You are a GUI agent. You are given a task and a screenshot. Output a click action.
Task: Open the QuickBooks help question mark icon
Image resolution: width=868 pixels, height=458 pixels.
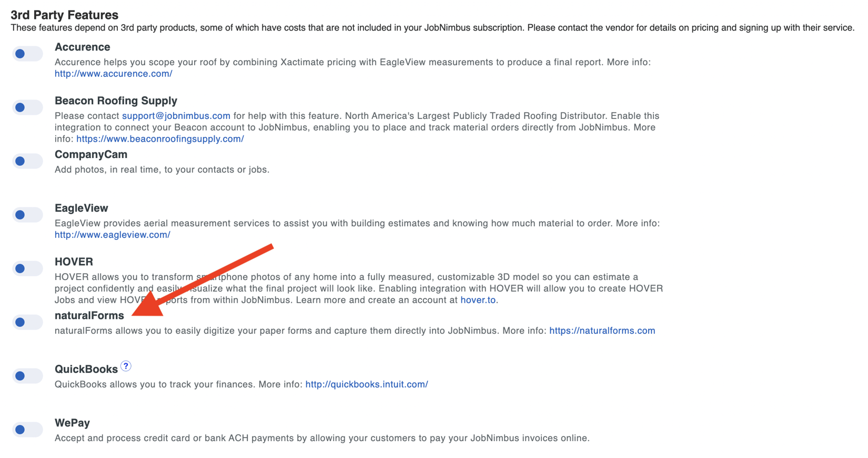click(126, 366)
